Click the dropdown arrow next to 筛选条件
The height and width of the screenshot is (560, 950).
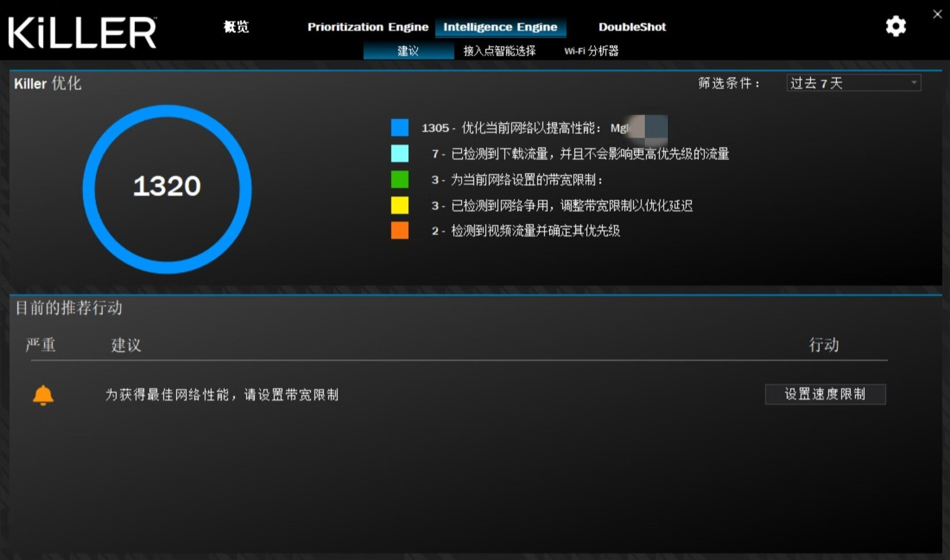[914, 83]
